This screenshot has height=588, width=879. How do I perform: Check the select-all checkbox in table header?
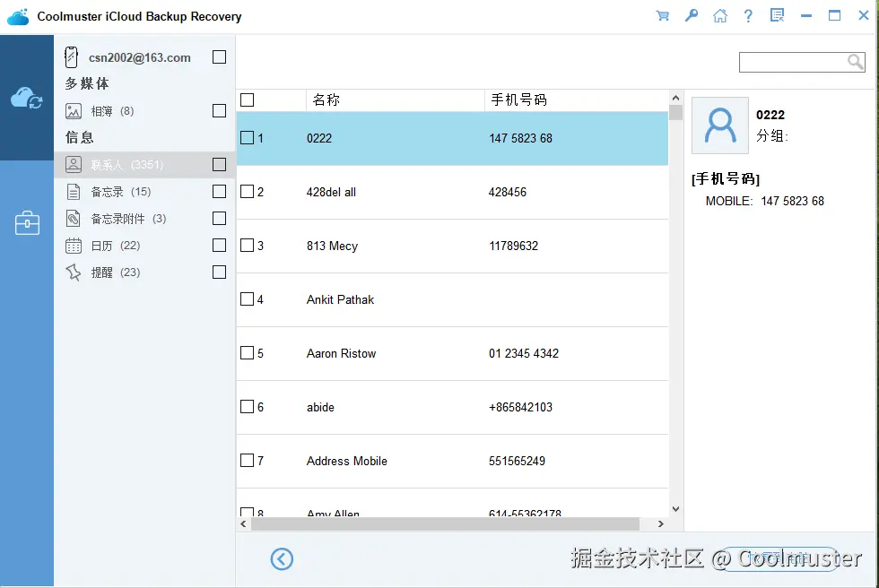pyautogui.click(x=248, y=99)
